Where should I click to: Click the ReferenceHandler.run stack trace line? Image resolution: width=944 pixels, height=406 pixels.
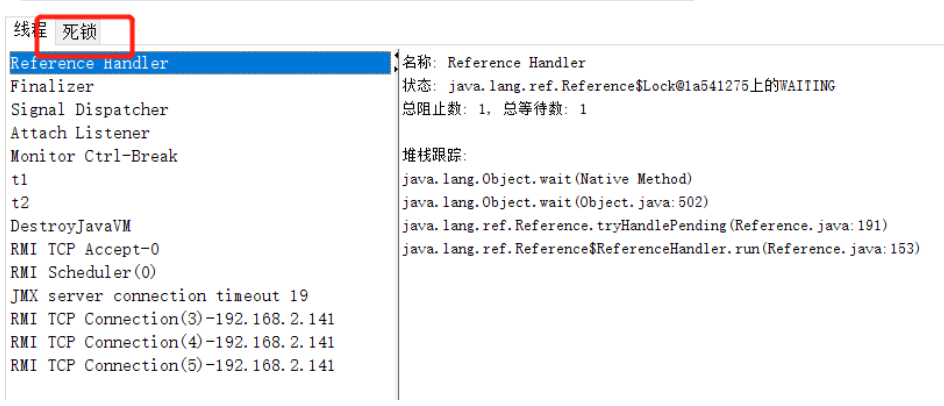tap(661, 249)
